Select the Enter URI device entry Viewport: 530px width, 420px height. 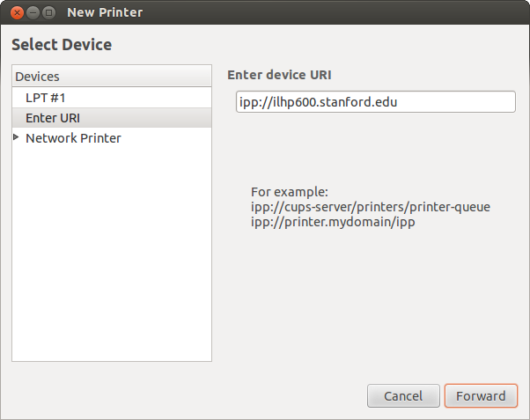(x=53, y=118)
